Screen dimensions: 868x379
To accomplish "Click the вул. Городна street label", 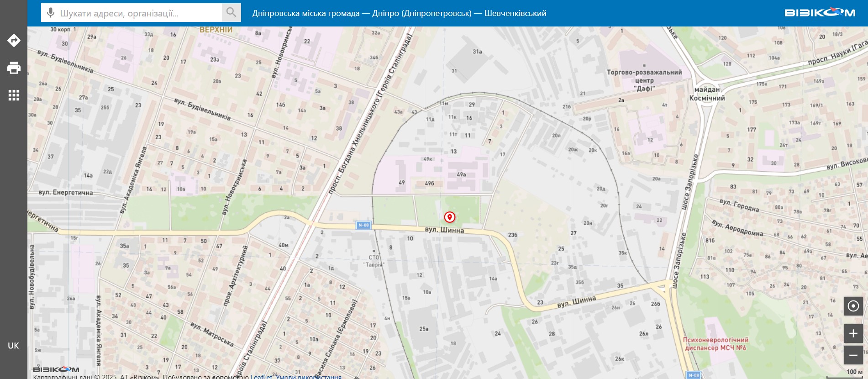I will pyautogui.click(x=739, y=205).
